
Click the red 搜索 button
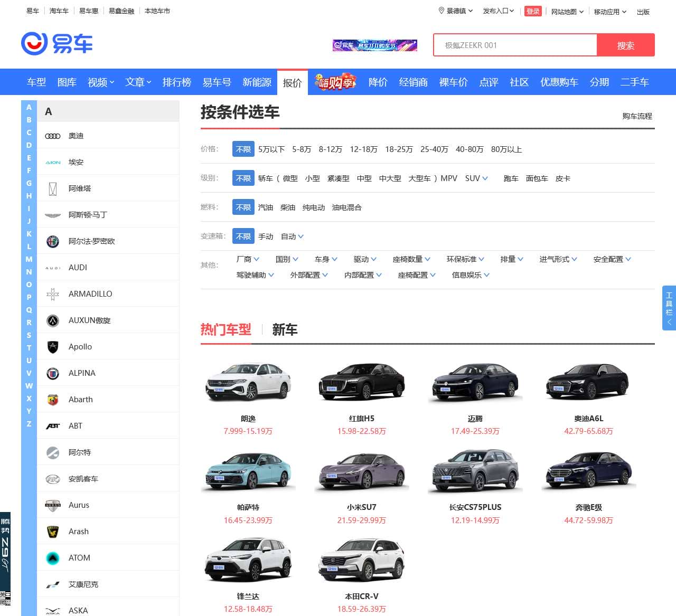click(x=626, y=45)
